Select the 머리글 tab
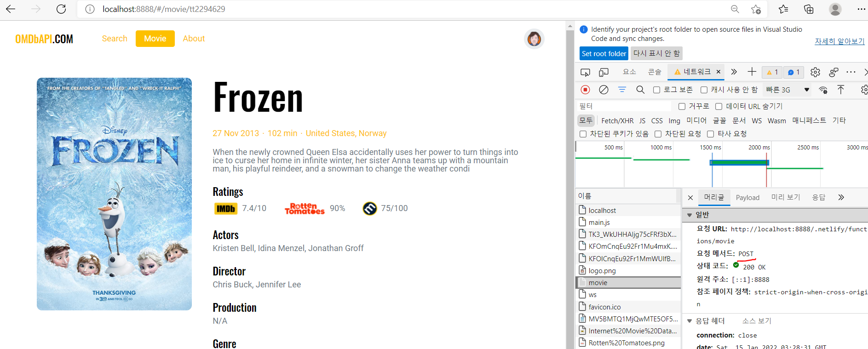The height and width of the screenshot is (349, 868). coord(714,197)
